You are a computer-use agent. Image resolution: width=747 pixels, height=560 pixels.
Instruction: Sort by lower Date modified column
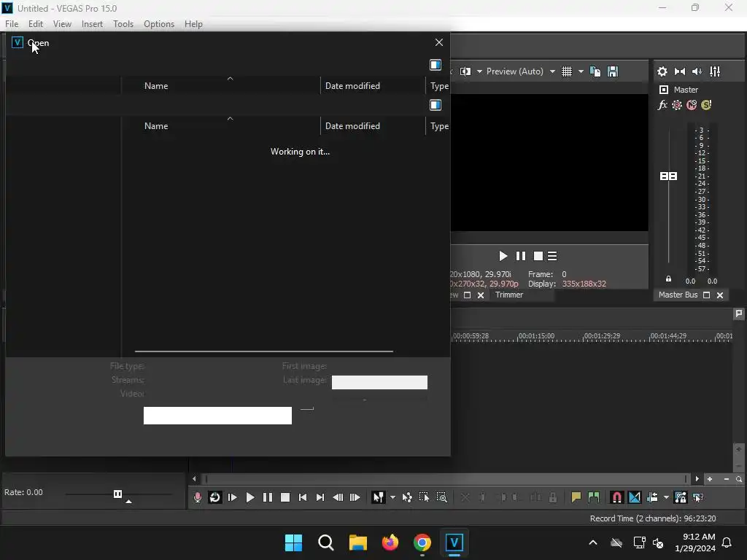click(352, 125)
